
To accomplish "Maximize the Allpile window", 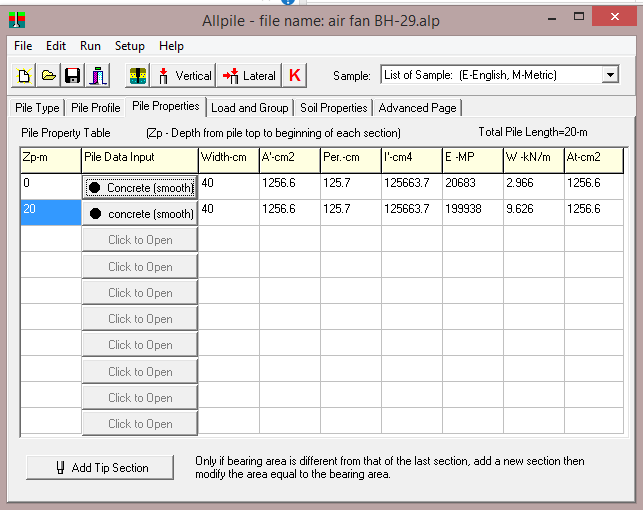I will tap(579, 17).
